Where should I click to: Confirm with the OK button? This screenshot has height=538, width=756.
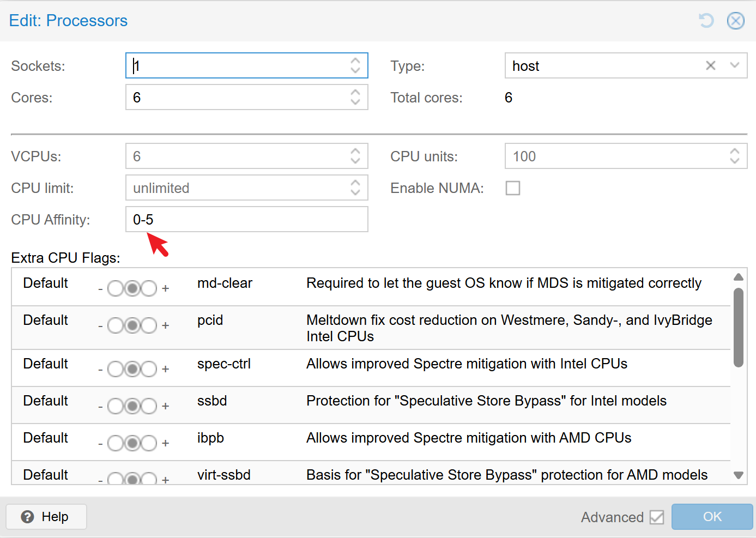[712, 517]
